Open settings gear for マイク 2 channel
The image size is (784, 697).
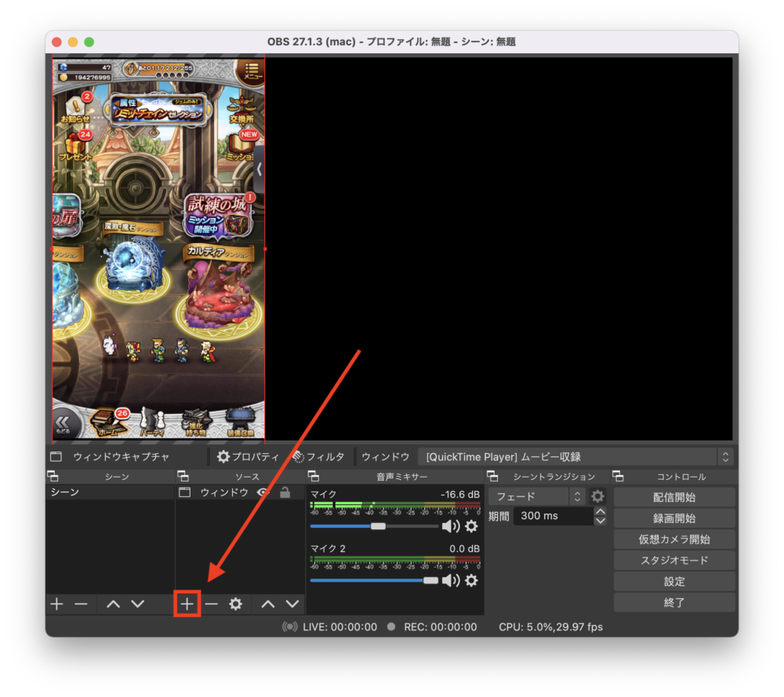pos(471,580)
